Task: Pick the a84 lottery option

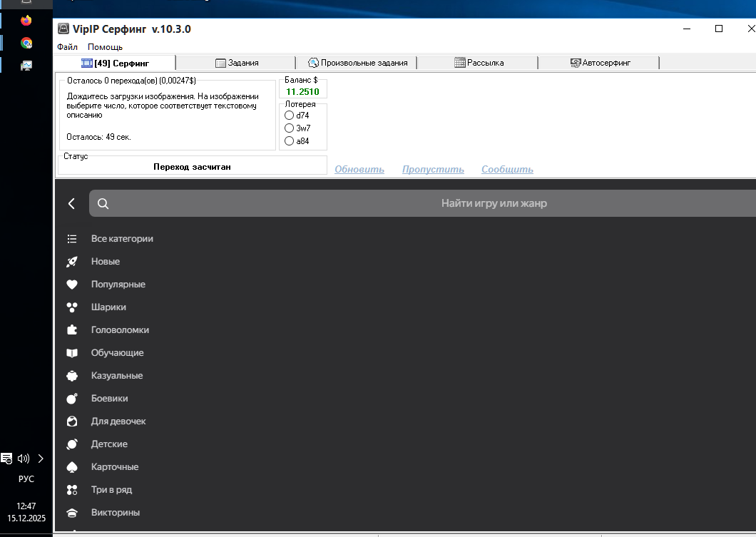Action: coord(289,140)
